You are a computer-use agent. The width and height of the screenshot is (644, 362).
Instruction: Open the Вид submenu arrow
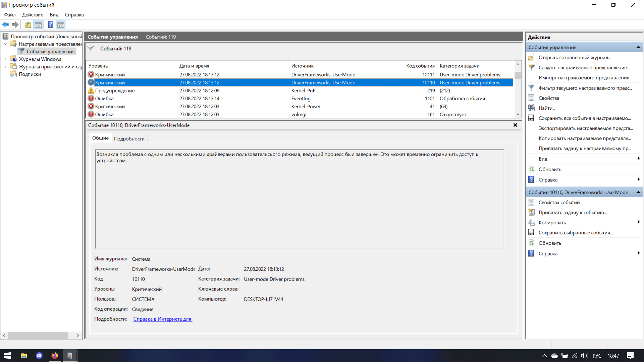638,159
